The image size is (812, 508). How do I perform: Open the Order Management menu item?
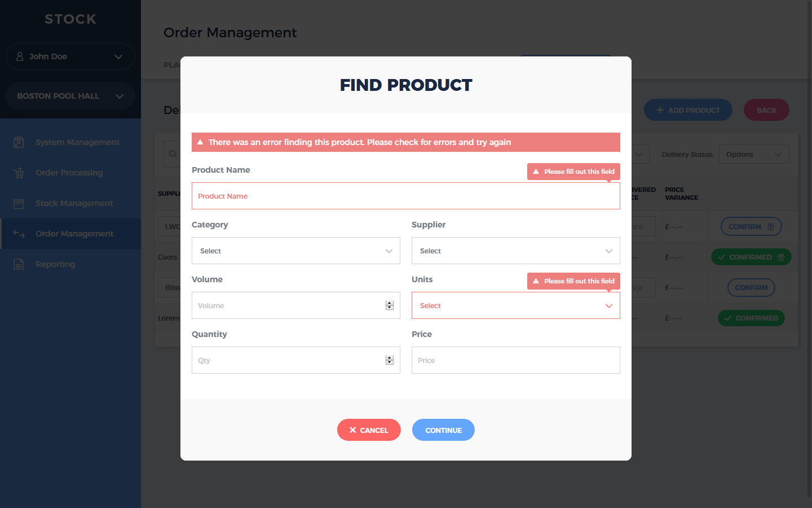click(74, 234)
